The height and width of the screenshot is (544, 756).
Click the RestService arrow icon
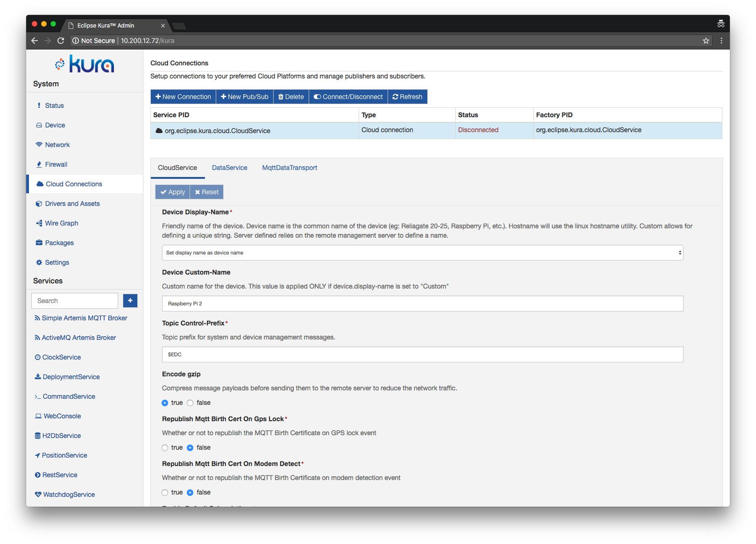38,475
